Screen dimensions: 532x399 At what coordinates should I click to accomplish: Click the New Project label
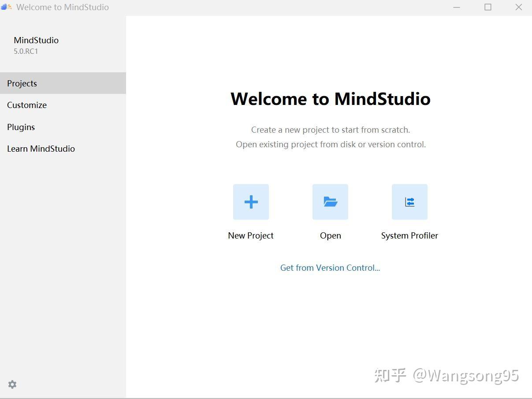[251, 235]
